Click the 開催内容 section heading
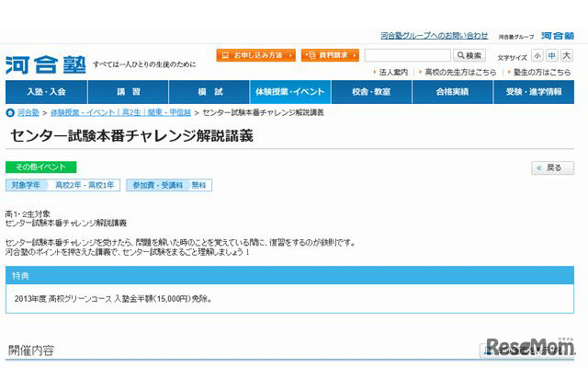Image resolution: width=588 pixels, height=368 pixels. 31,351
